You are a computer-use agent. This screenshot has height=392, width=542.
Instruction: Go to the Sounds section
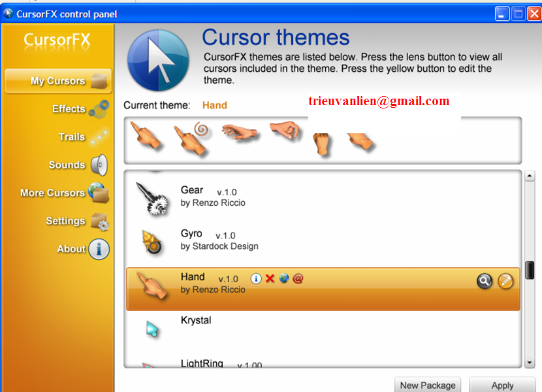pyautogui.click(x=67, y=165)
